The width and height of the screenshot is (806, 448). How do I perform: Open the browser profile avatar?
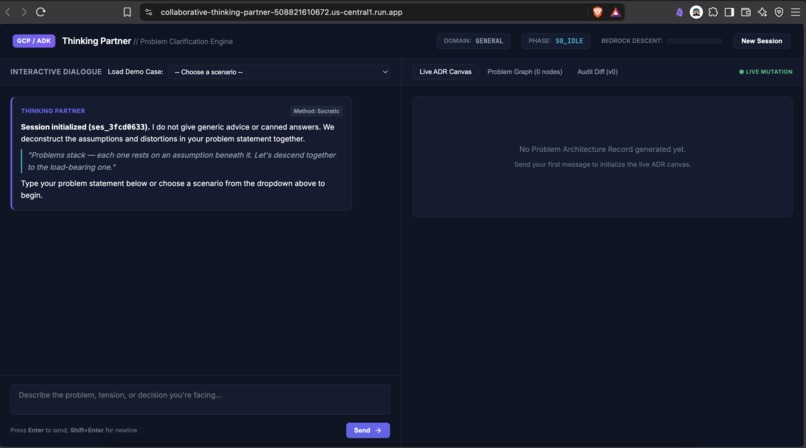tap(696, 12)
